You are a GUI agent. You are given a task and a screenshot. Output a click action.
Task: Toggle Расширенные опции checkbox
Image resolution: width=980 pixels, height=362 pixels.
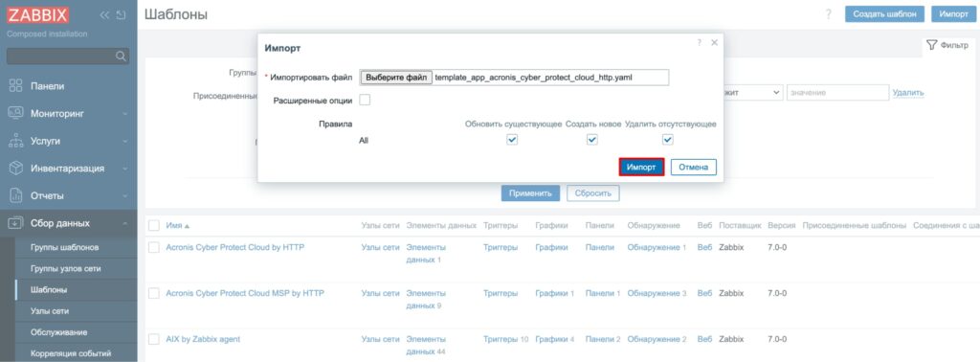[x=365, y=100]
